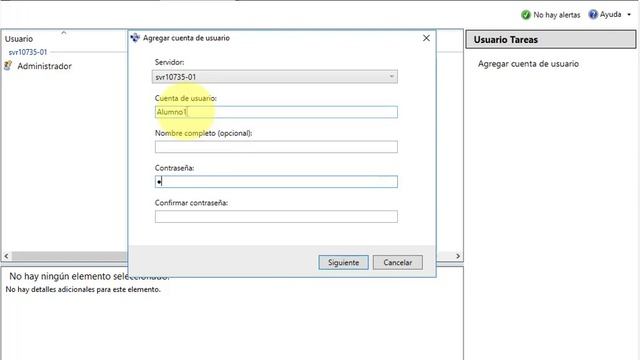Focus the Contraseña input field
Viewport: 640px width, 360px height.
pyautogui.click(x=276, y=182)
